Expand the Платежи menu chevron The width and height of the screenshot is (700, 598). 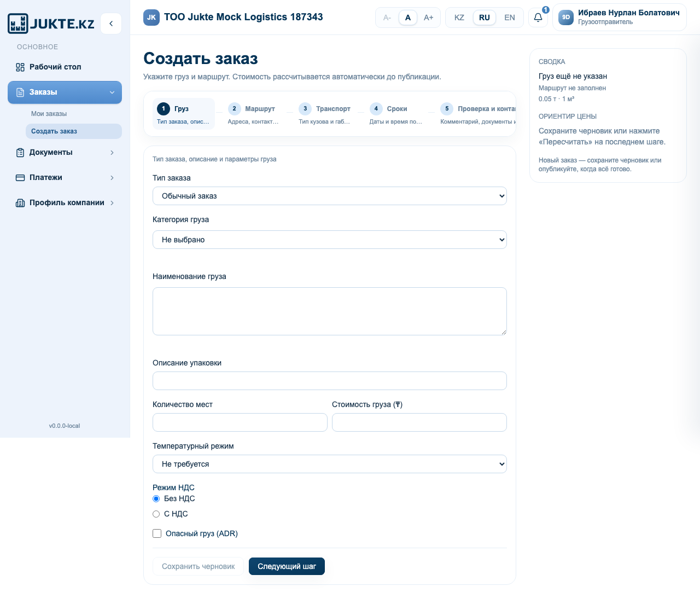click(112, 178)
